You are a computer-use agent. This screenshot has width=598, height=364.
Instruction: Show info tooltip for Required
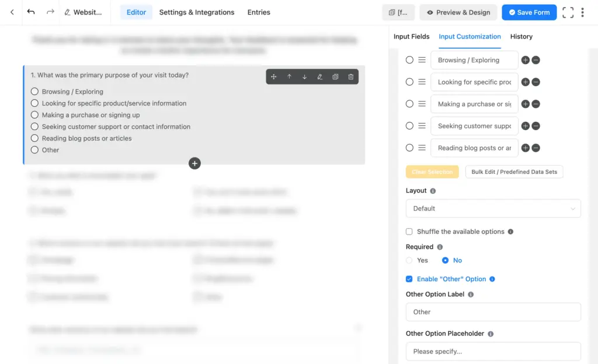(440, 247)
